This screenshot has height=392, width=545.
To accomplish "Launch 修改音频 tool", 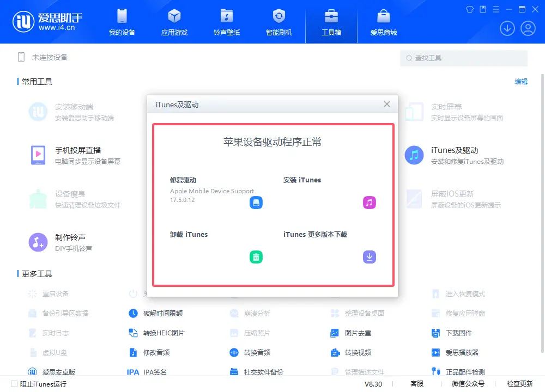I will point(149,352).
